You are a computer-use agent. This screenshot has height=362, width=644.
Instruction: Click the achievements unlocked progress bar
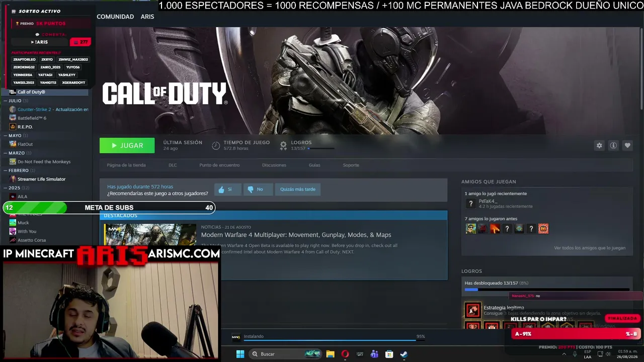point(547,290)
